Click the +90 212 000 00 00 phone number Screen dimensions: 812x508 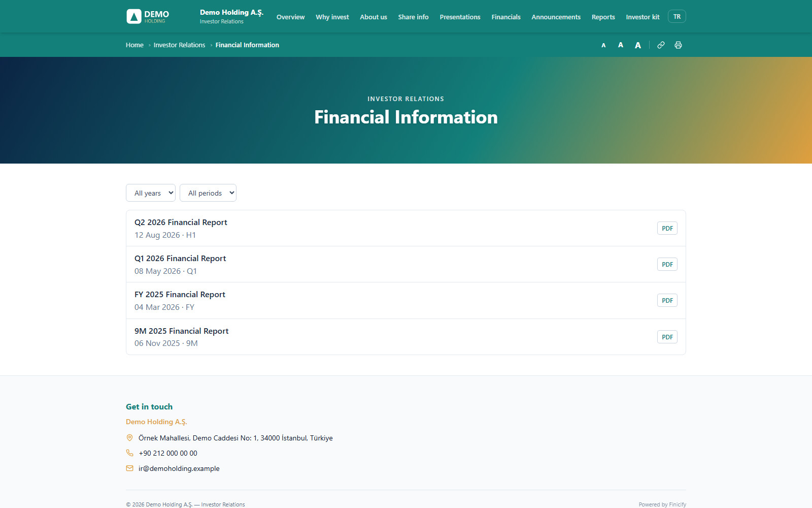pos(168,453)
